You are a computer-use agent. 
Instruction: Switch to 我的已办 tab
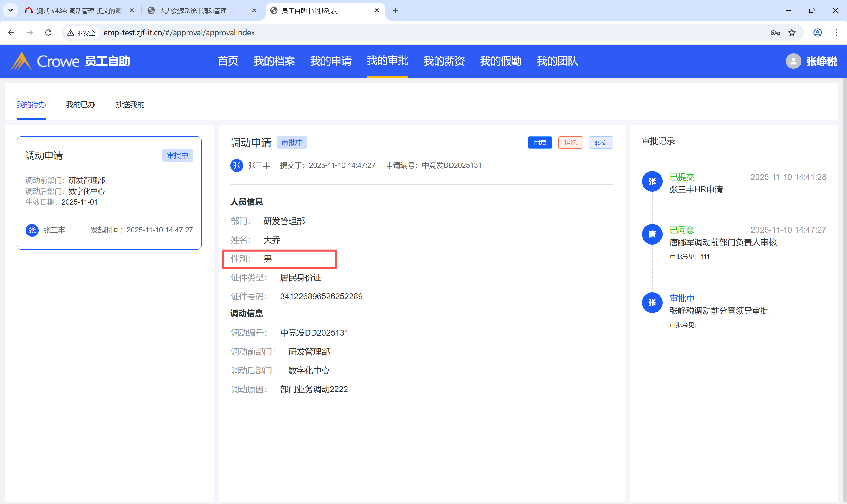point(81,105)
